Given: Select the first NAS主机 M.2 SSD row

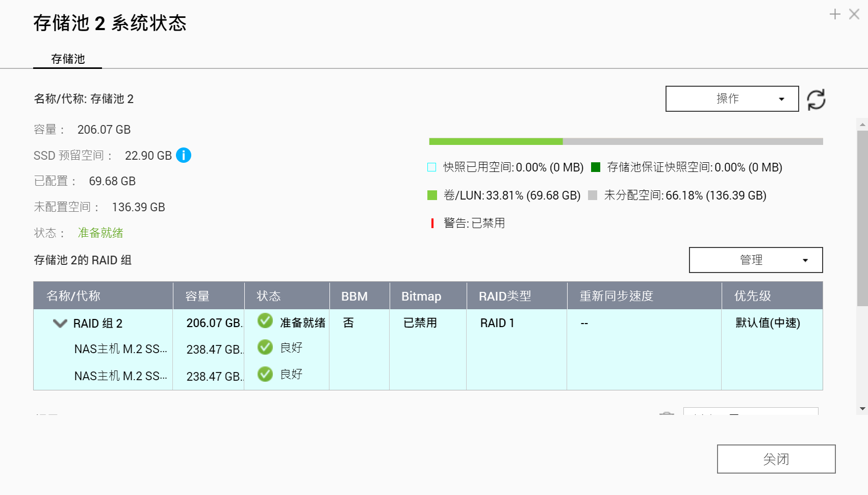Looking at the screenshot, I should (120, 349).
